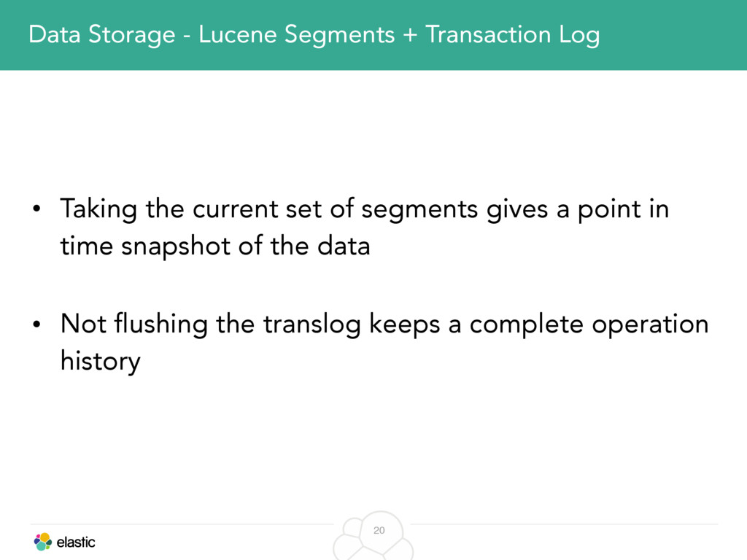747x560 pixels.
Task: Click 'Transaction Log' in the title bar
Action: [x=512, y=35]
